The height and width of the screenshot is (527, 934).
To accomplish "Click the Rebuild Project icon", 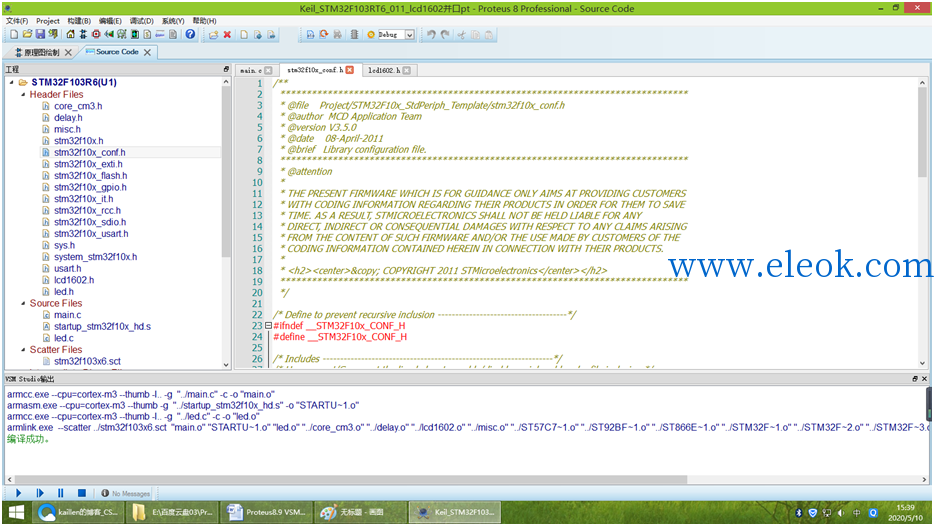I will [x=323, y=35].
